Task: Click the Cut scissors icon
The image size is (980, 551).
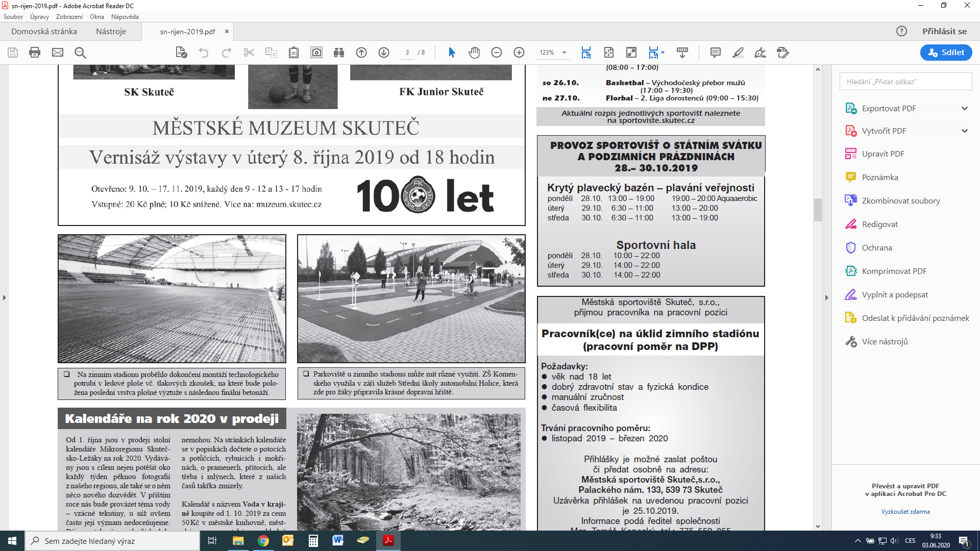Action: tap(249, 53)
